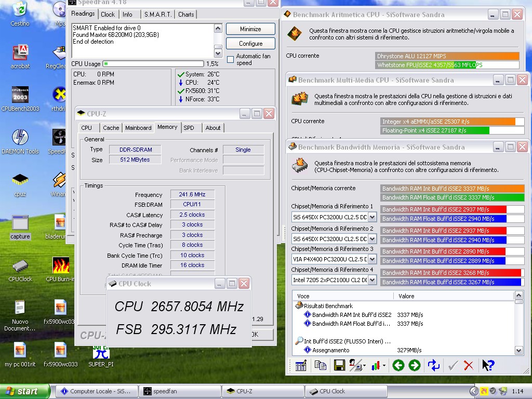Click the red X cancel icon
The width and height of the screenshot is (532, 399).
click(469, 365)
